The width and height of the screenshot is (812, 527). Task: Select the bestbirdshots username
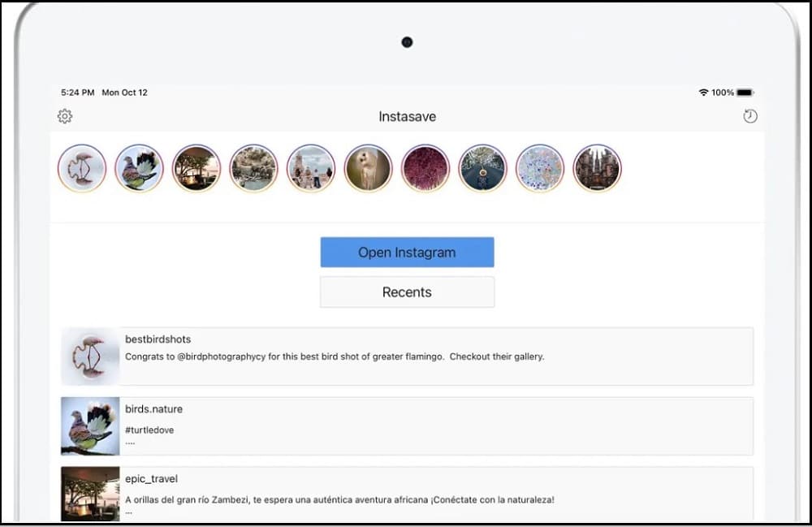click(158, 339)
